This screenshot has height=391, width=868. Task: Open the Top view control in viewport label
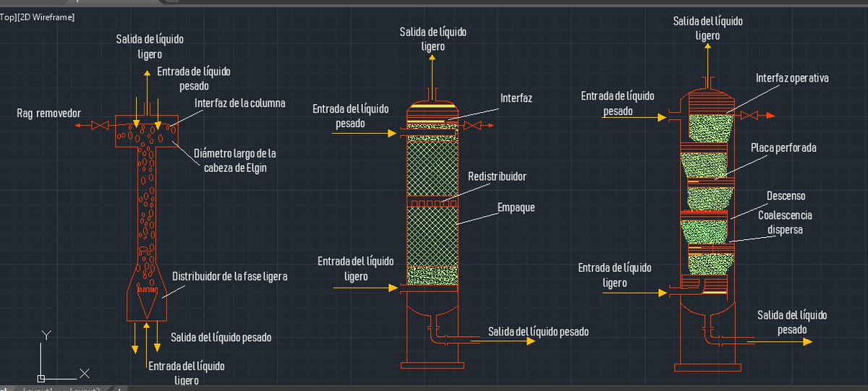(x=9, y=16)
